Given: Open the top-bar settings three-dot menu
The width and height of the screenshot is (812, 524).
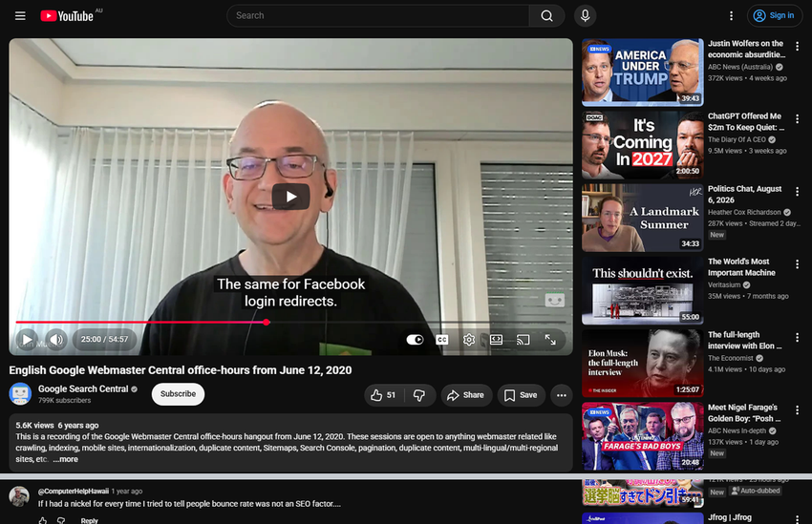Looking at the screenshot, I should click(731, 15).
